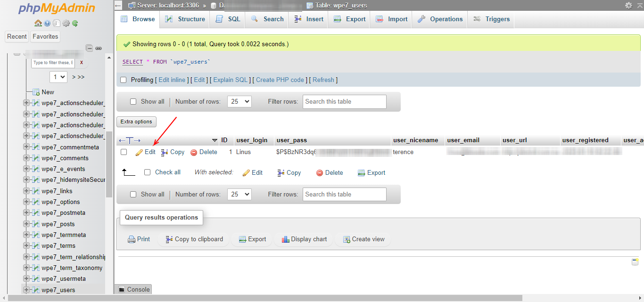Viewport: 644px width, 302px height.
Task: Print the query results
Action: [x=139, y=239]
